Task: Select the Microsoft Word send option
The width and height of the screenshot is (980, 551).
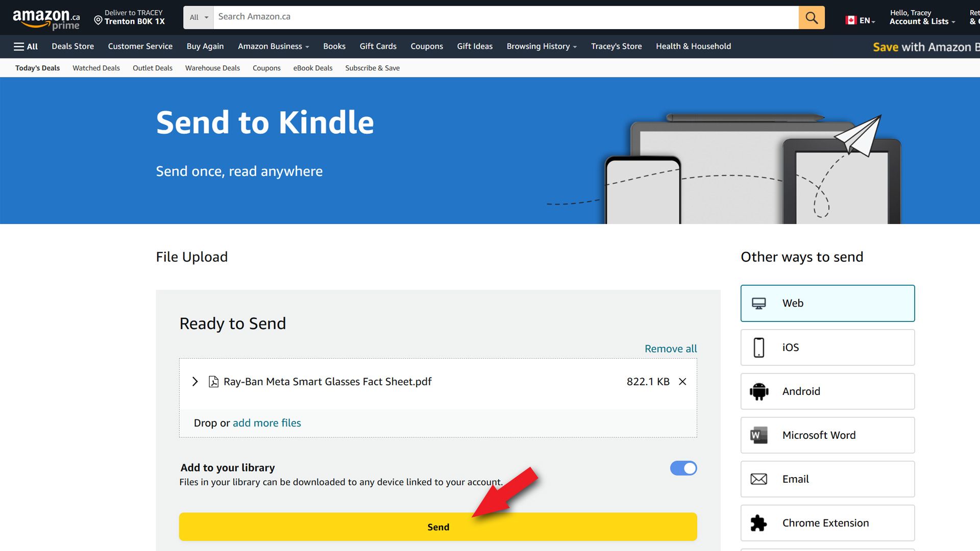Action: coord(827,435)
